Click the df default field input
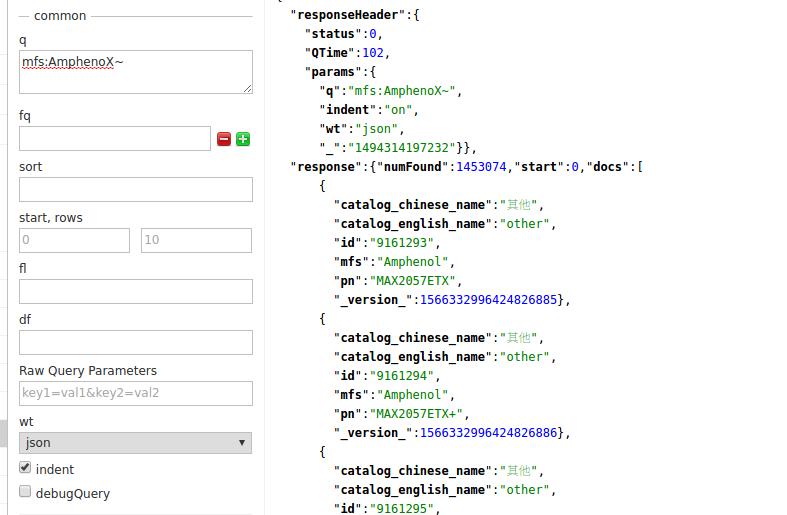 coord(135,342)
